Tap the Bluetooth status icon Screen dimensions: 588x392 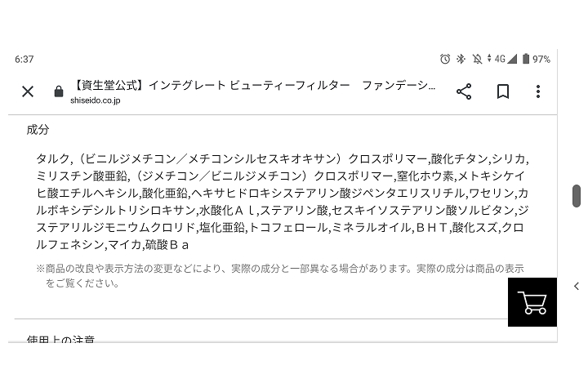click(461, 59)
